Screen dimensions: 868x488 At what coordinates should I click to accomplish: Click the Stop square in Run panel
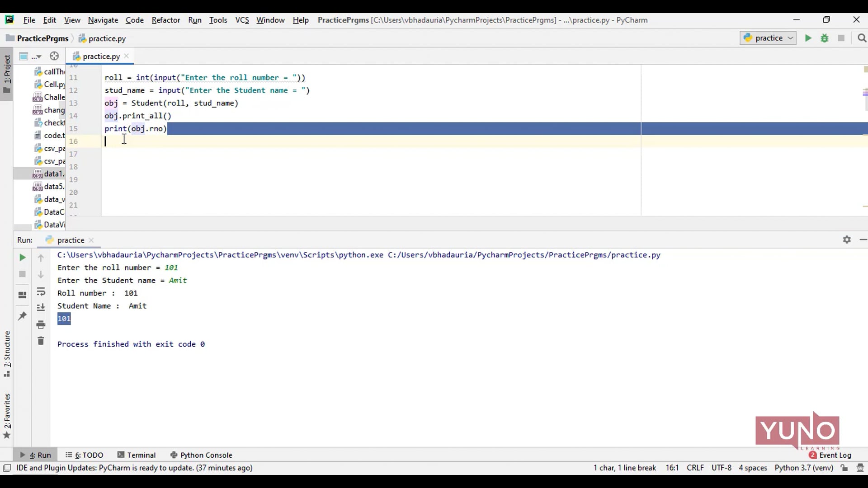point(22,274)
